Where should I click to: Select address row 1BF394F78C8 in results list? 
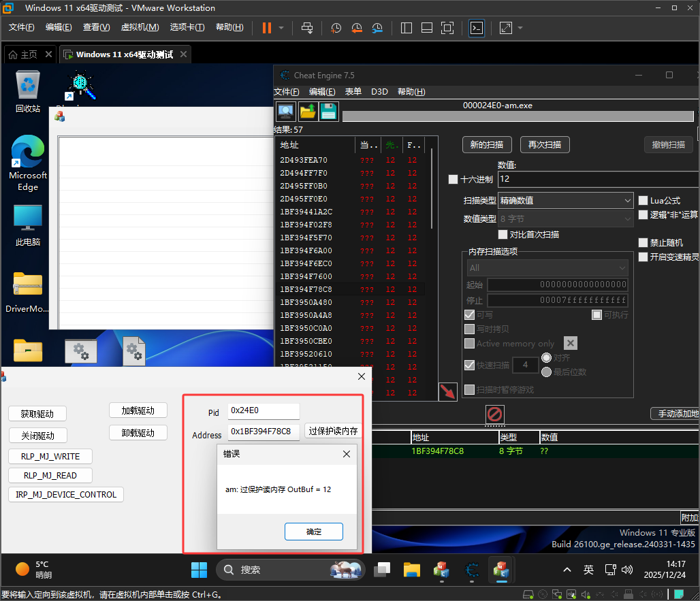coord(351,289)
